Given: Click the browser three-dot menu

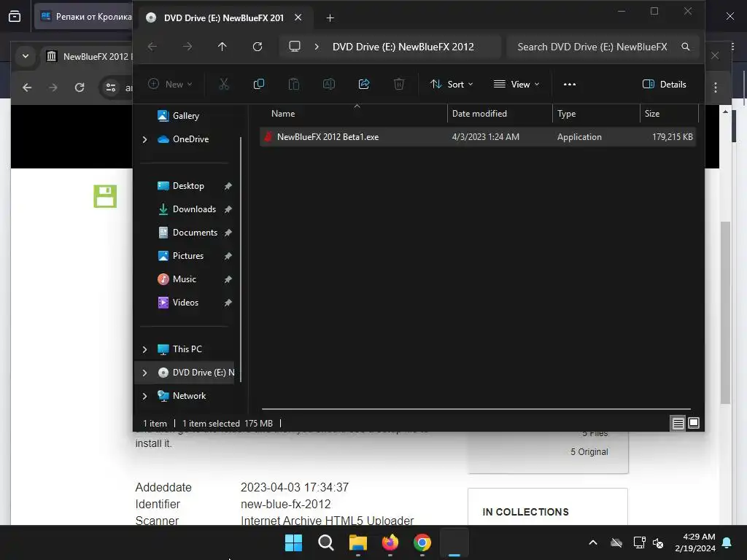Looking at the screenshot, I should [x=715, y=87].
